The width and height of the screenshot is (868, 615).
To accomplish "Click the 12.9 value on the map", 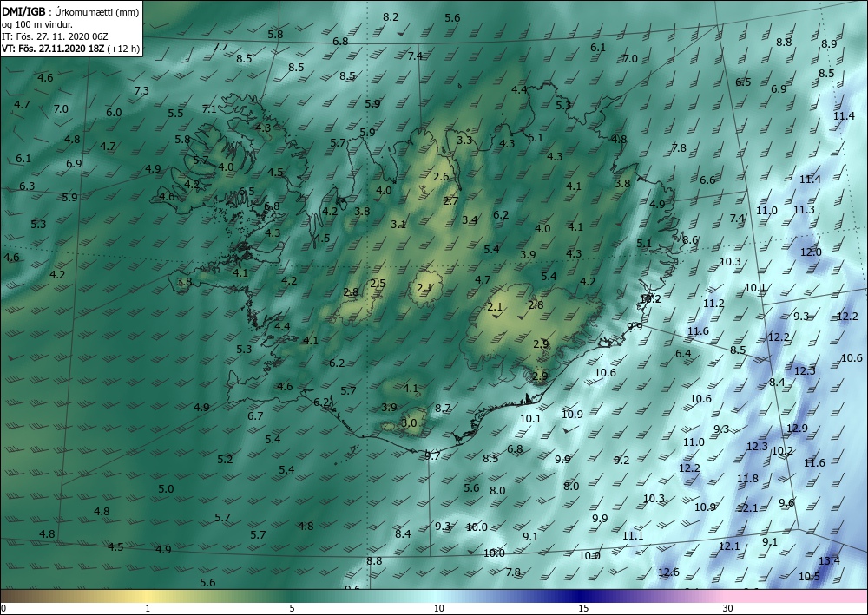I will [797, 428].
